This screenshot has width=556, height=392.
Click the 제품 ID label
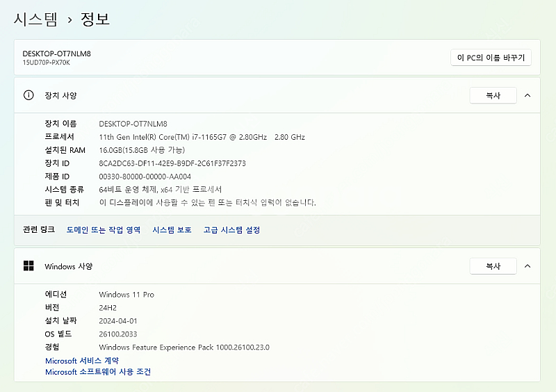click(x=57, y=177)
